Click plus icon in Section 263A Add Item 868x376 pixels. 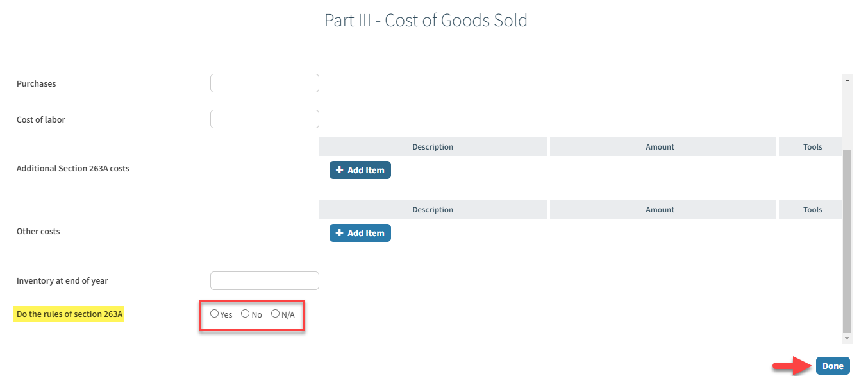[x=340, y=170]
